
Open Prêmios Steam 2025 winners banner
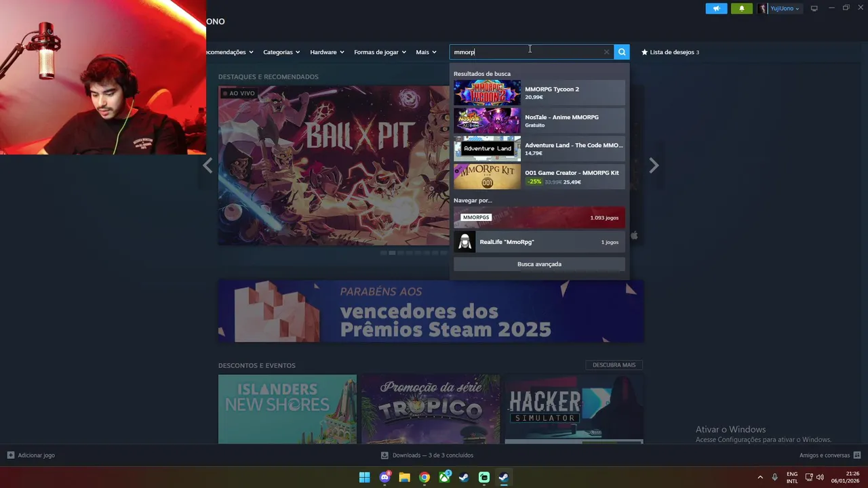click(x=431, y=311)
